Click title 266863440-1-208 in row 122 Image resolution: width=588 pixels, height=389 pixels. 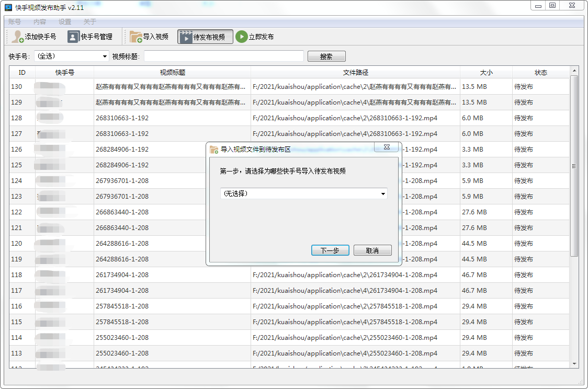coord(122,212)
